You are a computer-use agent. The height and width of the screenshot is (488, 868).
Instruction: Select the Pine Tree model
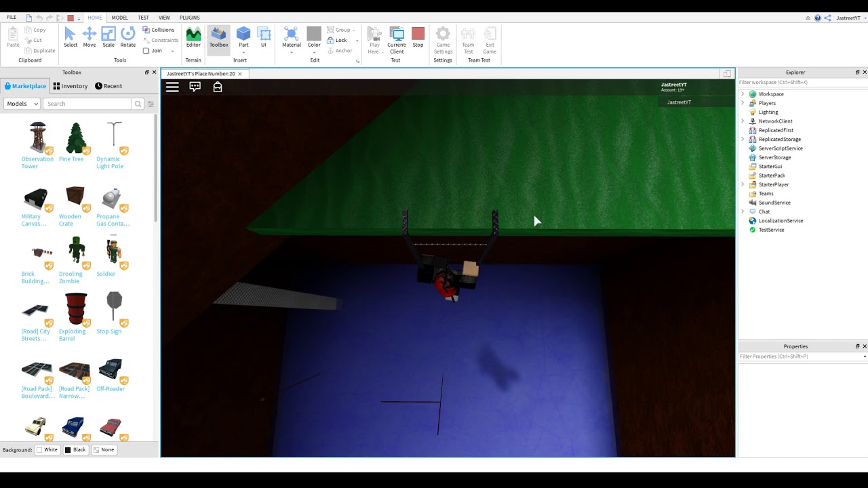tap(75, 142)
